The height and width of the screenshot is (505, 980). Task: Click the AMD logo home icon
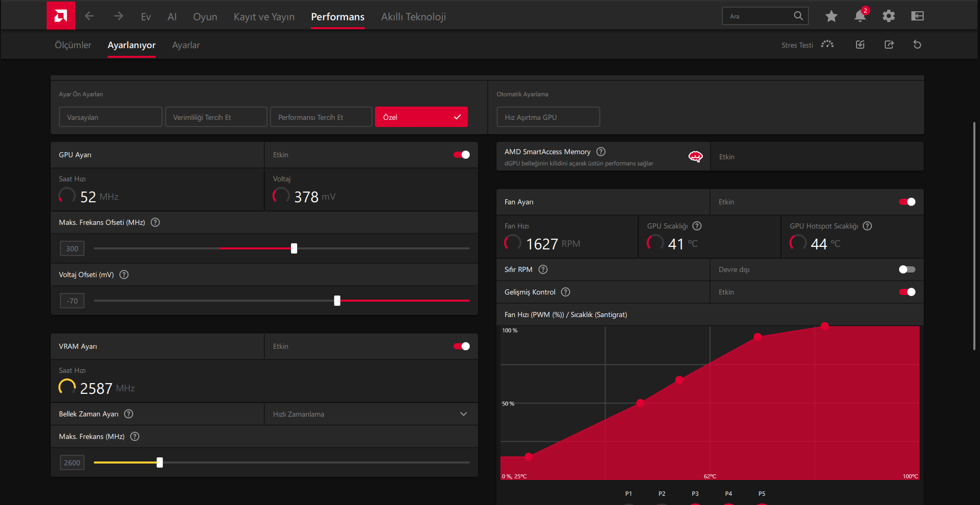click(x=61, y=15)
